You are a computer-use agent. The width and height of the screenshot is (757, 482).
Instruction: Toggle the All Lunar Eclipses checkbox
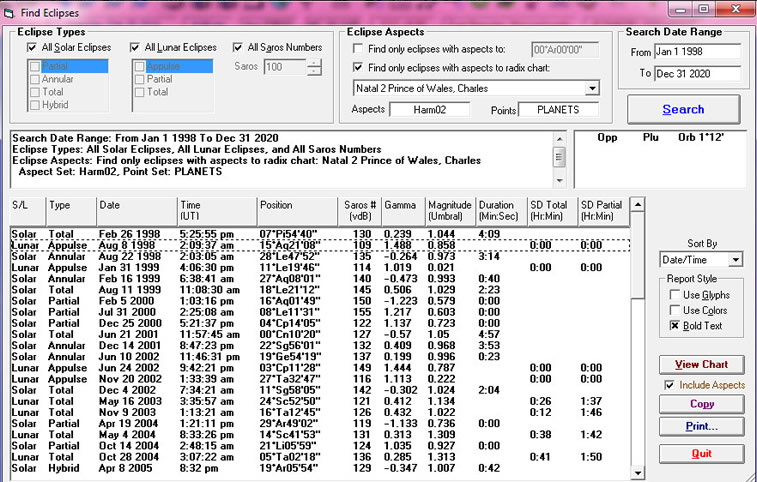(136, 47)
